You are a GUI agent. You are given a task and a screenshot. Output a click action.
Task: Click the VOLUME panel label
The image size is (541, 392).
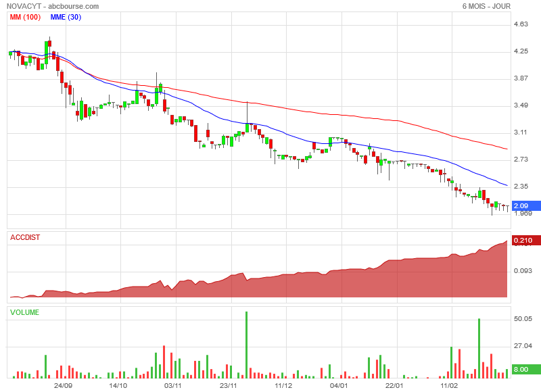pyautogui.click(x=24, y=312)
